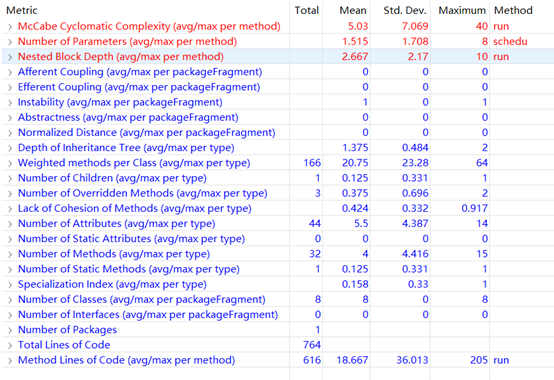Click total value 166
554x380 pixels.
pos(312,163)
